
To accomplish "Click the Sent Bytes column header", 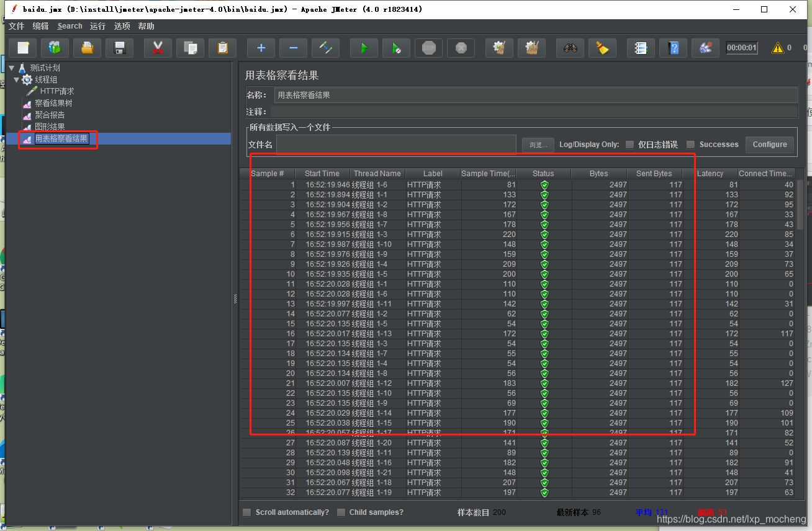I will (x=654, y=174).
